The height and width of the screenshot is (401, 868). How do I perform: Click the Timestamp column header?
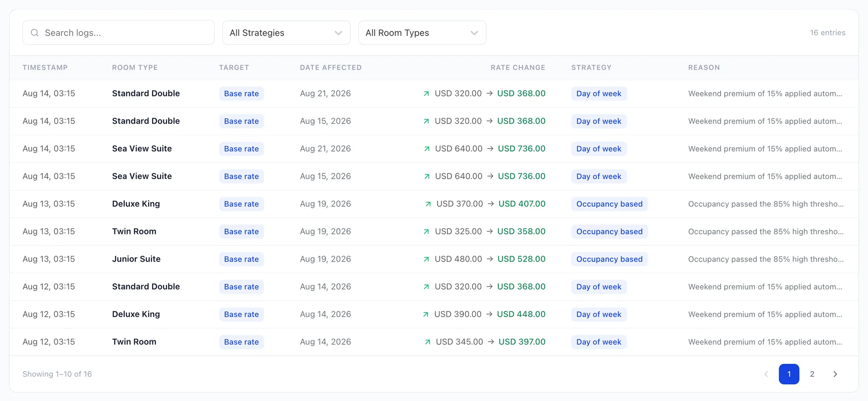point(45,67)
